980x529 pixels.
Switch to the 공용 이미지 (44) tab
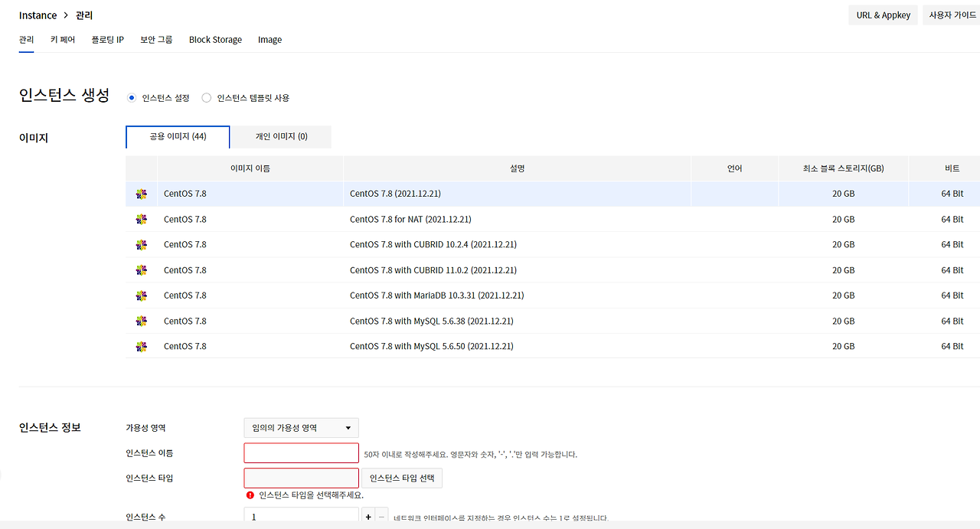[x=178, y=137]
